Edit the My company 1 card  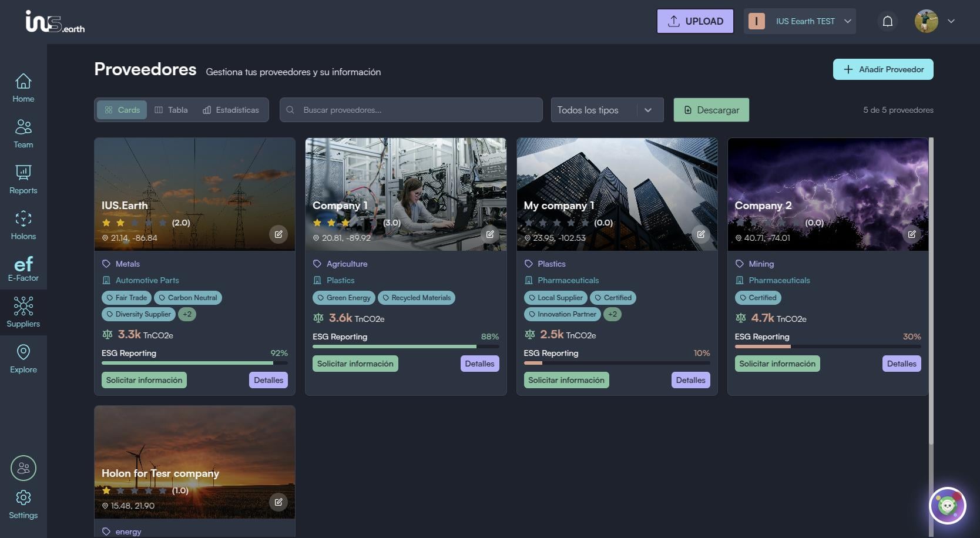click(x=701, y=234)
